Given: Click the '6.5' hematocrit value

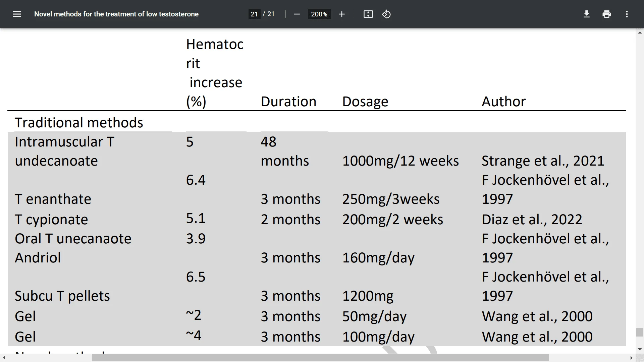Looking at the screenshot, I should click(x=196, y=277).
